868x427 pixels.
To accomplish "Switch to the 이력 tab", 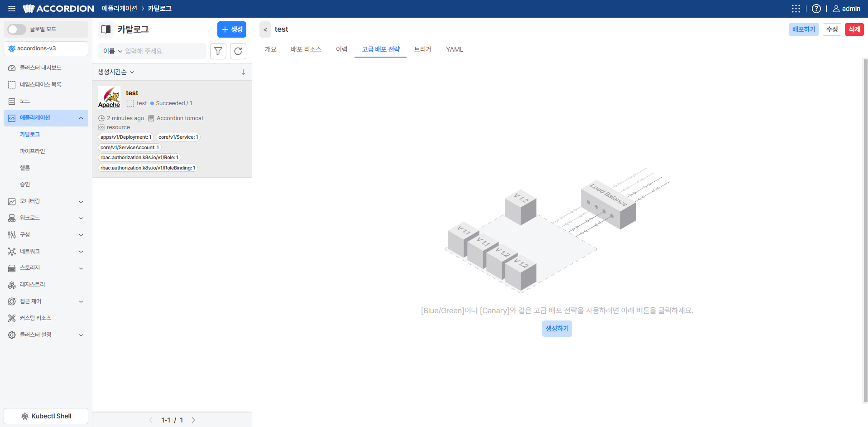I will click(x=341, y=49).
